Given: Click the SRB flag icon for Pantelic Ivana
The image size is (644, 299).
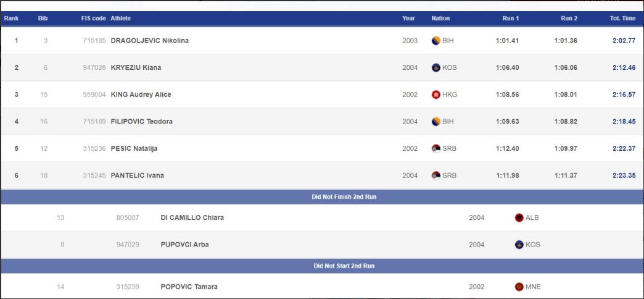Looking at the screenshot, I should coord(436,175).
